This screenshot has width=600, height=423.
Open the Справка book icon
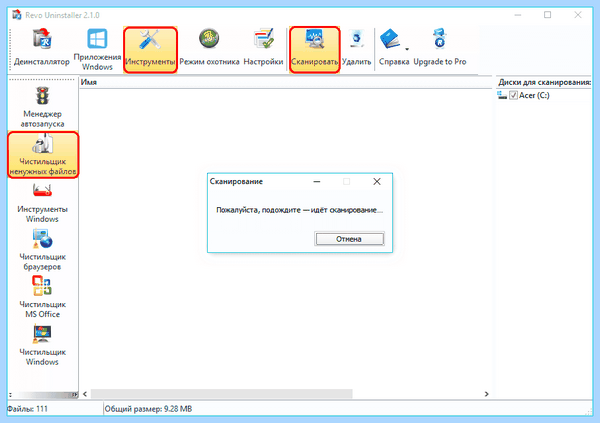(x=390, y=39)
